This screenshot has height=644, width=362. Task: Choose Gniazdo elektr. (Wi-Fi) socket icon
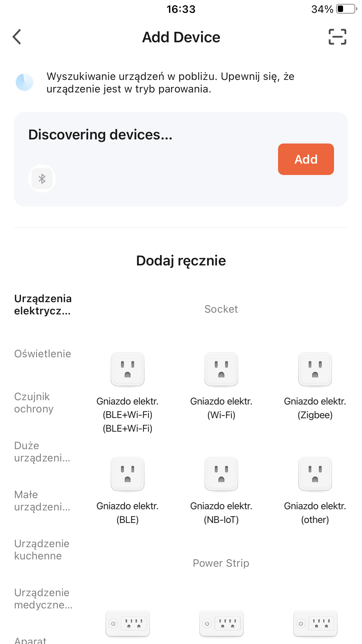point(221,369)
